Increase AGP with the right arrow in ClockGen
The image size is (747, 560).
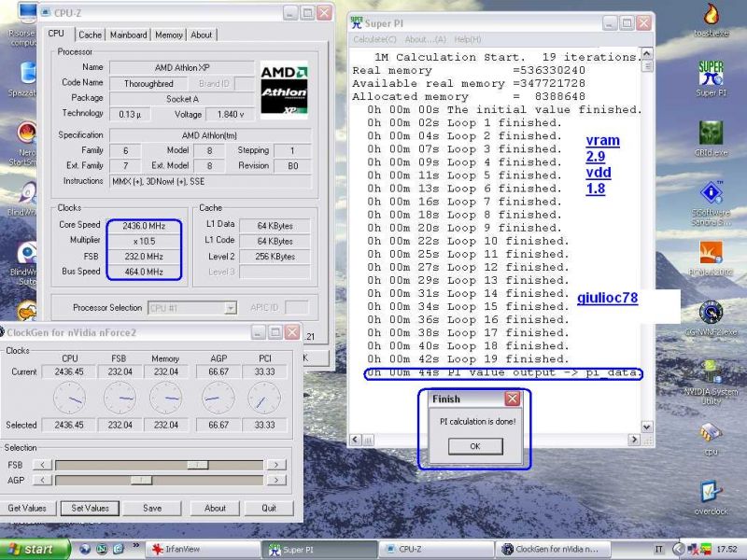[x=276, y=480]
